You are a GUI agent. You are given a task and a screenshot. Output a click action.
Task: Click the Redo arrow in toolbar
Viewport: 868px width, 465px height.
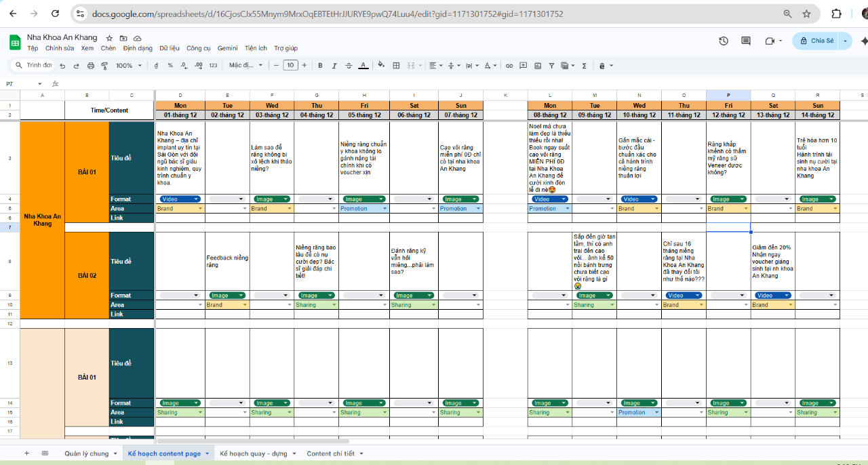76,66
